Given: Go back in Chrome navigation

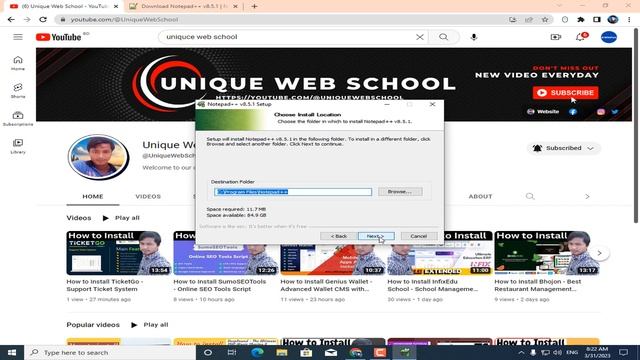Looking at the screenshot, I should (11, 20).
